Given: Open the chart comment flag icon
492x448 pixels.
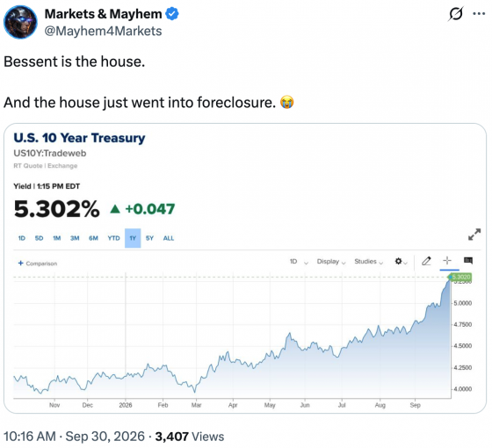Looking at the screenshot, I should pos(468,260).
